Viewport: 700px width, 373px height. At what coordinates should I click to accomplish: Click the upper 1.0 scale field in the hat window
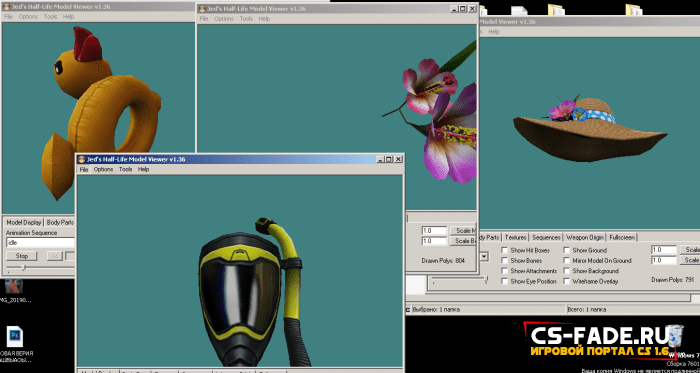coord(664,250)
